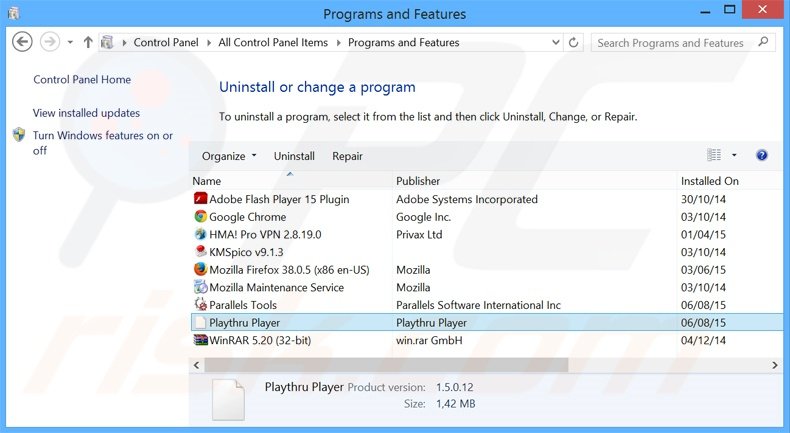This screenshot has width=790, height=433.
Task: Sort by the Publisher column header
Action: tap(418, 181)
